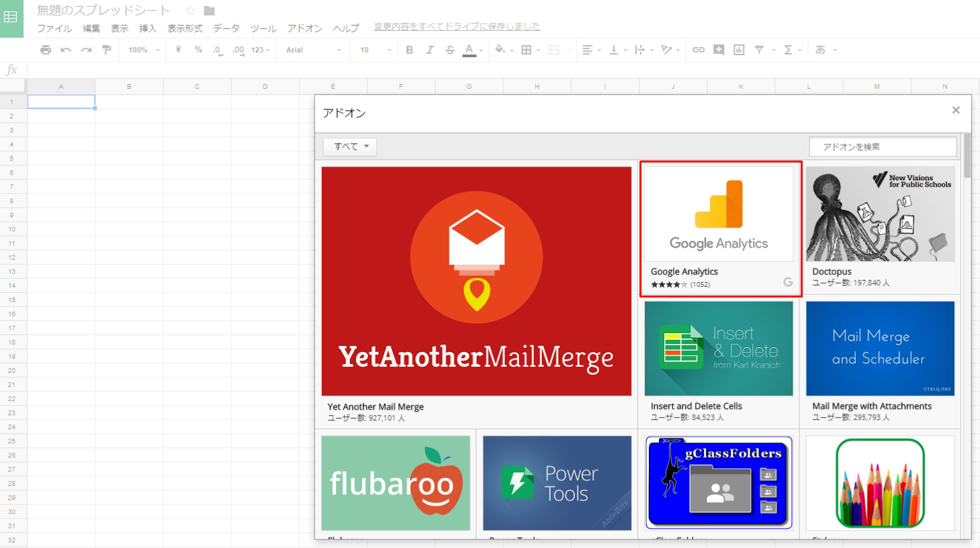Open the 123 number format dropdown
This screenshot has width=980, height=548.
260,50
